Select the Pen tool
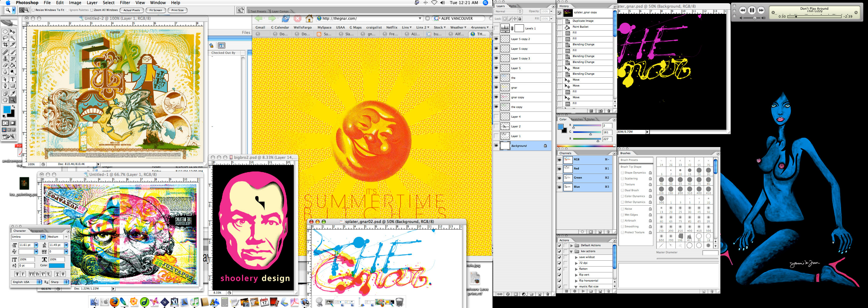The width and height of the screenshot is (868, 308). click(x=5, y=86)
